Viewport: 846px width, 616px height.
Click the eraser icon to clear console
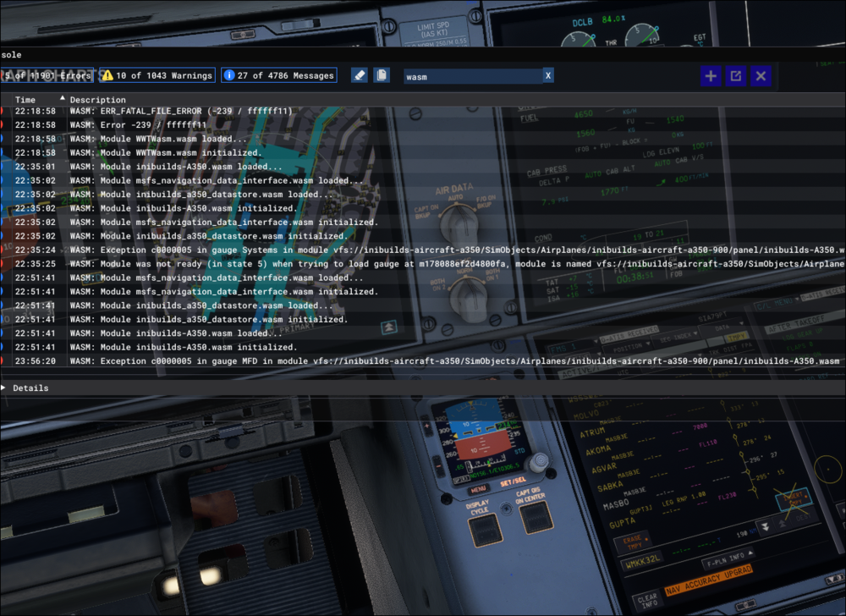359,75
